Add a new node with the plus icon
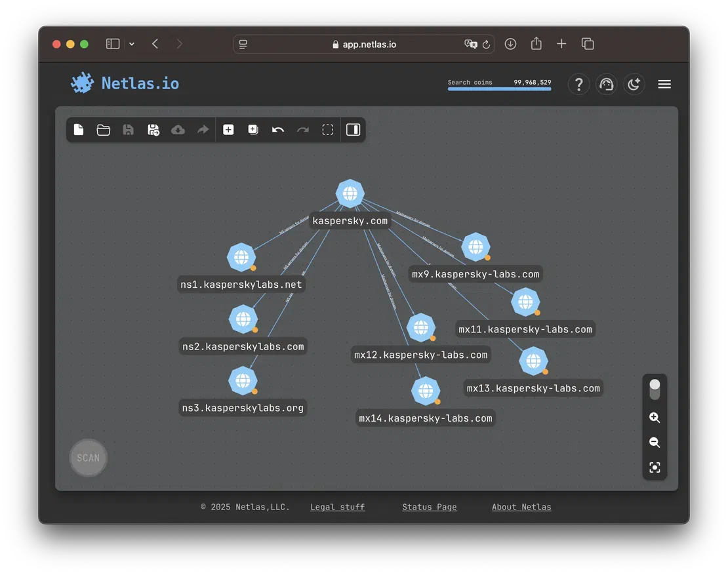 point(228,129)
